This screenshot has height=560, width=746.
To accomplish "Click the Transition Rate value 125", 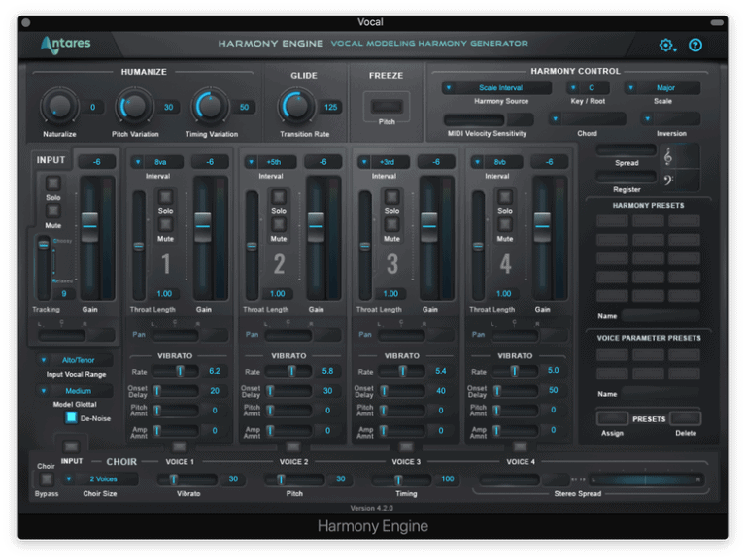I will point(330,107).
